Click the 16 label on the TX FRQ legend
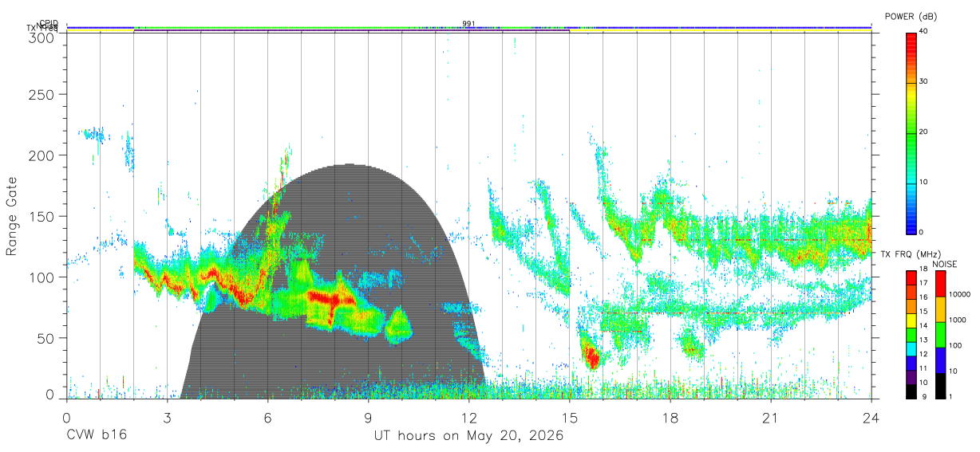 [x=923, y=298]
